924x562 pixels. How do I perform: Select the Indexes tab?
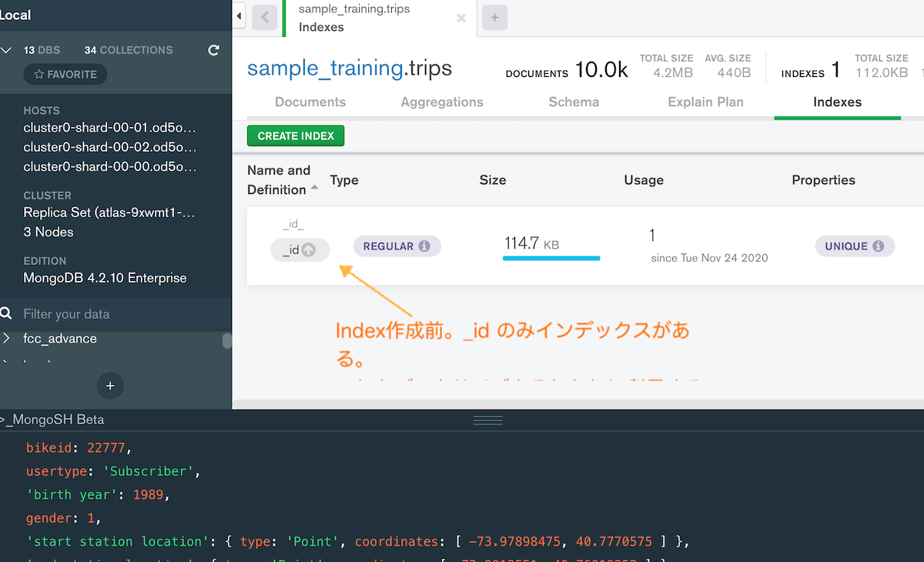coord(837,102)
